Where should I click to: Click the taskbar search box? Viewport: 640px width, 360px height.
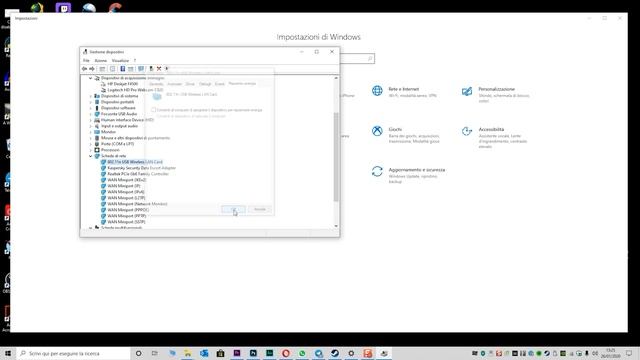[x=73, y=353]
